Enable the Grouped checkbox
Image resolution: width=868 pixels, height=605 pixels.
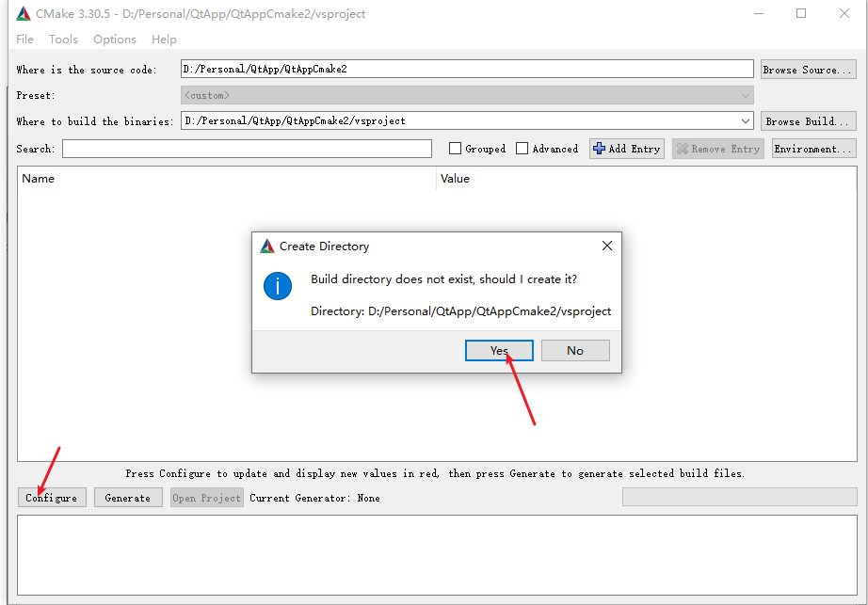pos(456,149)
